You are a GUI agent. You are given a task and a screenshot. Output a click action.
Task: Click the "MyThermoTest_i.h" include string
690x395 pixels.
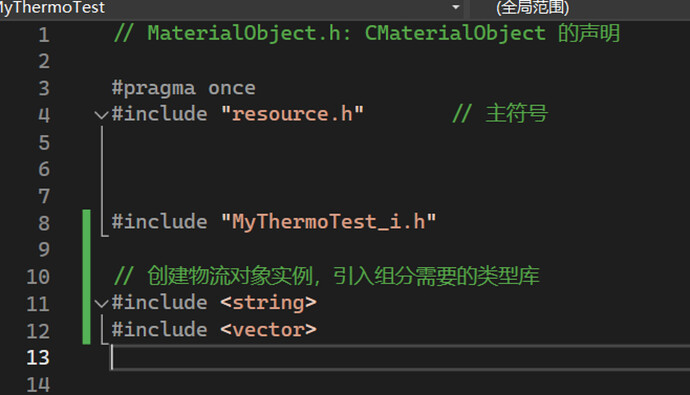[x=328, y=222]
